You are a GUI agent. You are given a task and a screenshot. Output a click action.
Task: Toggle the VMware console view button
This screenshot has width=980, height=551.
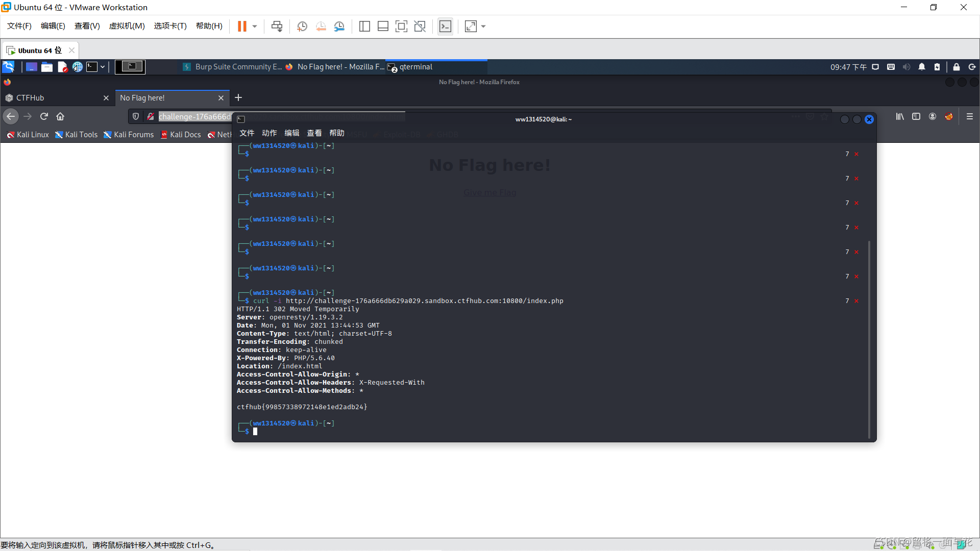(x=445, y=27)
